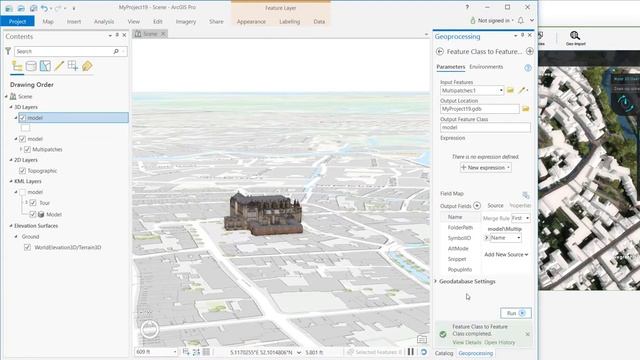The height and width of the screenshot is (360, 640).
Task: Collapse the Elevation Surfaces group
Action: pyautogui.click(x=11, y=226)
